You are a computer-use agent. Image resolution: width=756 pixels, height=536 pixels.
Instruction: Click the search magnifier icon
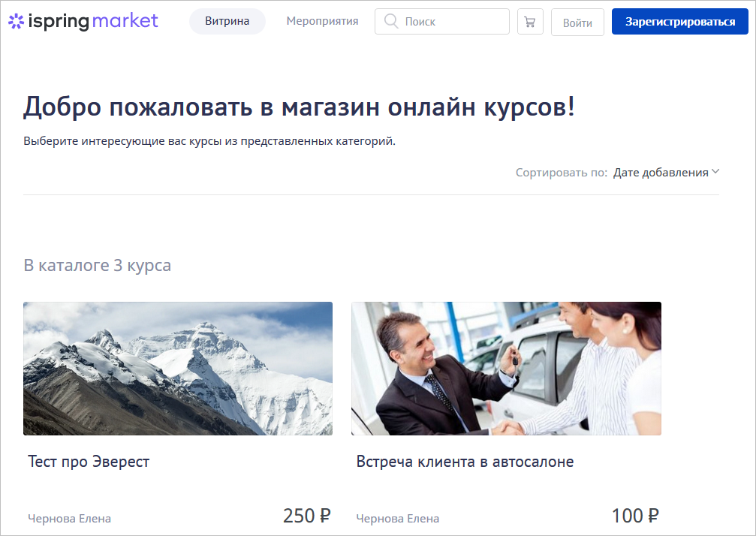(x=391, y=21)
